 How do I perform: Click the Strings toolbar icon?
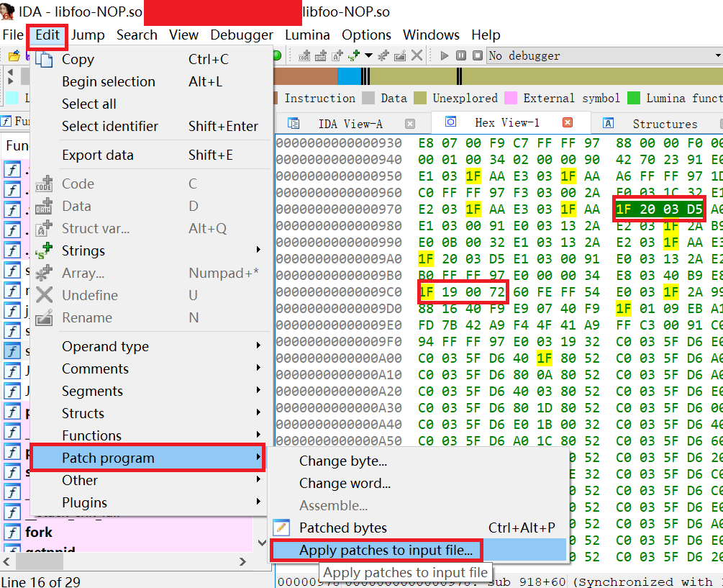(x=354, y=56)
